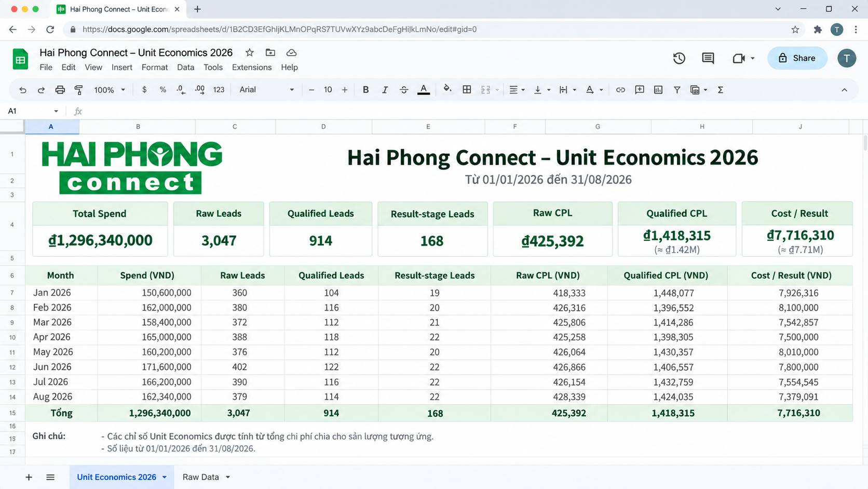Increase font size with plus button

tap(345, 90)
